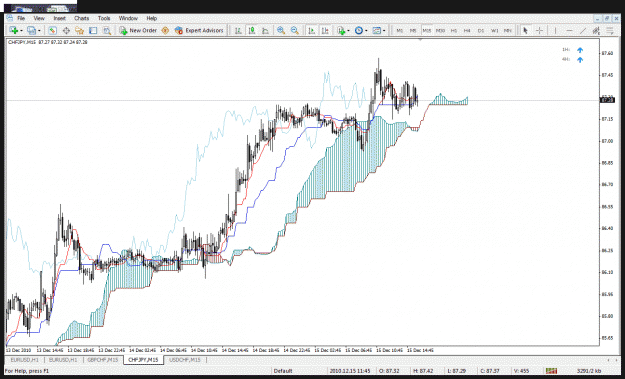Click the 1H trend up arrow
Image resolution: width=625 pixels, height=379 pixels.
tap(580, 50)
